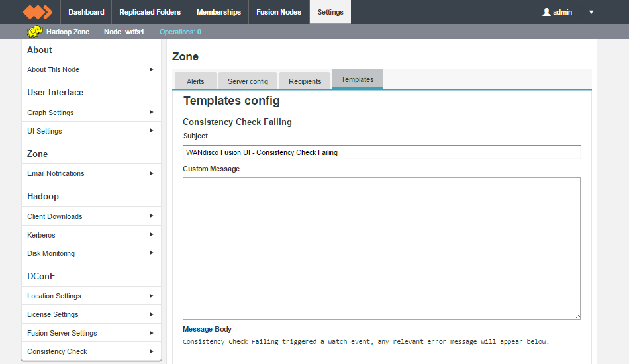Click the Templates config heading
The image size is (629, 364).
232,101
